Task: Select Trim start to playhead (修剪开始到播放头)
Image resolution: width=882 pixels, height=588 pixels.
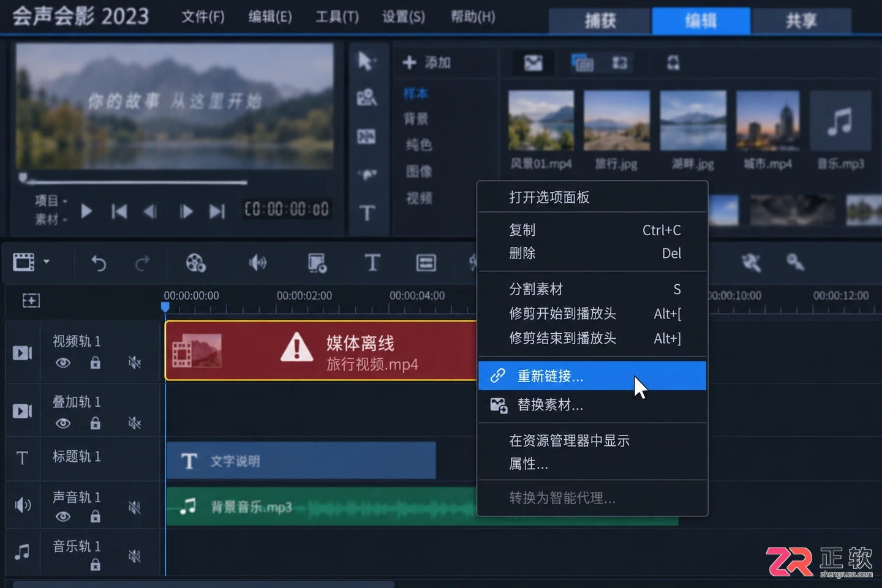Action: 592,314
